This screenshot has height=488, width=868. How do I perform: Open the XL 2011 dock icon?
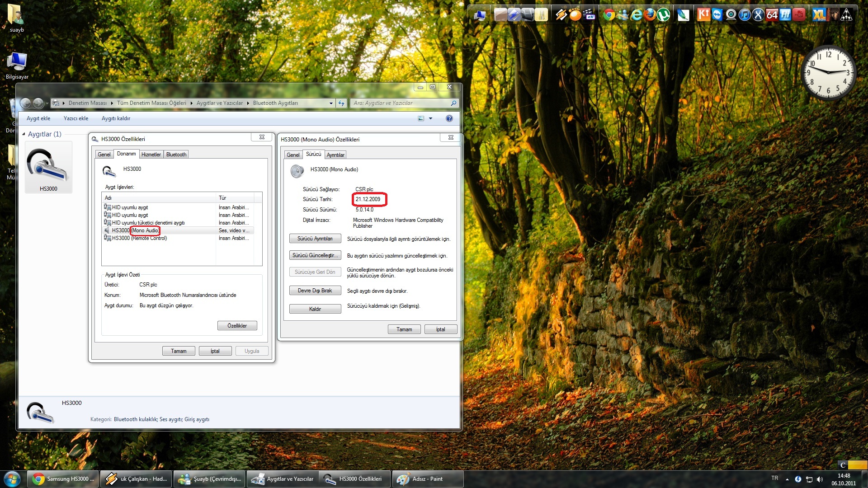tap(819, 15)
